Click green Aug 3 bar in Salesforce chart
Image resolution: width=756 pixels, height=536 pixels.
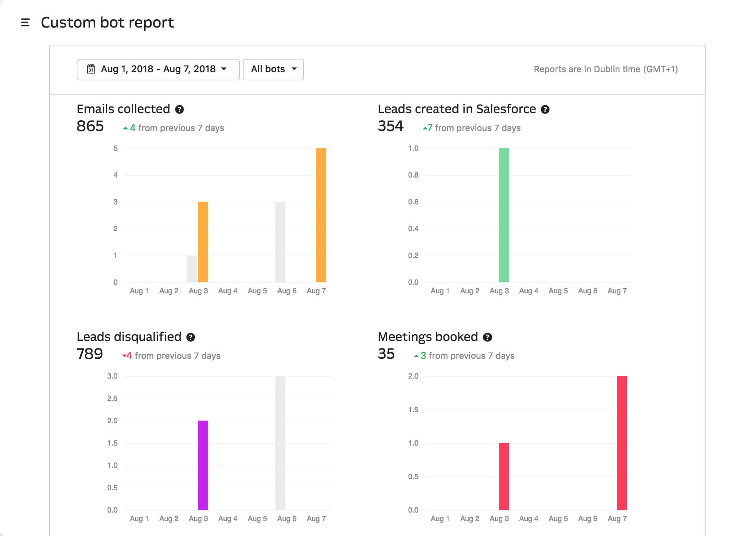tap(504, 215)
